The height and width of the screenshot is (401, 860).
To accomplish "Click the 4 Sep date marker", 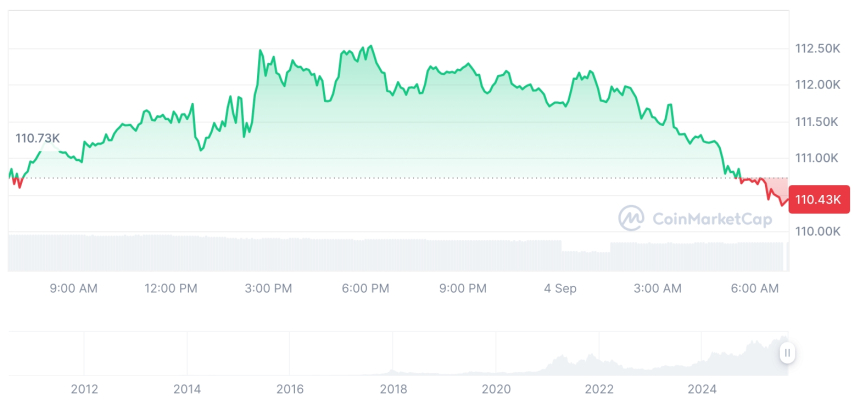I will 560,288.
